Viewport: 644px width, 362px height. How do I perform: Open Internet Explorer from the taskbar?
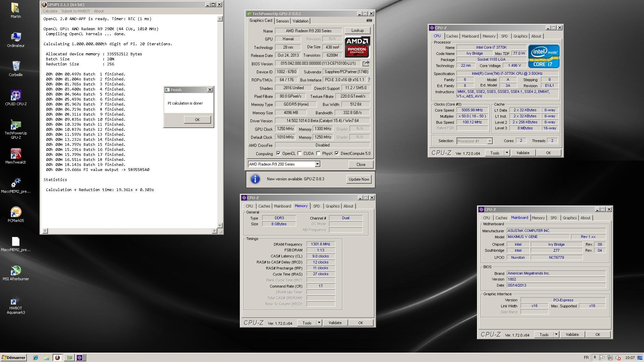coord(36,358)
